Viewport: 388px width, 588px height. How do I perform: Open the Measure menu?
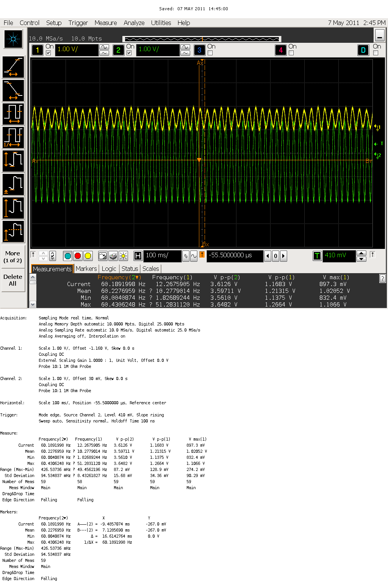coord(105,23)
